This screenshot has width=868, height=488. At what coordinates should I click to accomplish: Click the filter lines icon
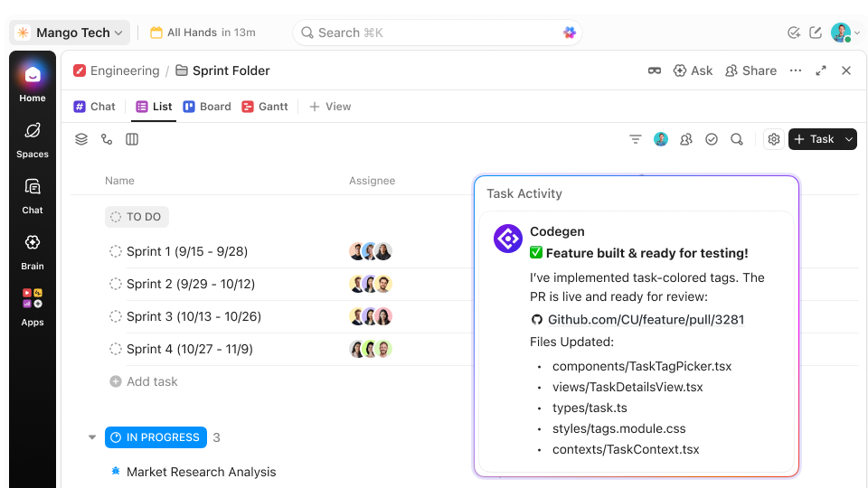pos(636,139)
